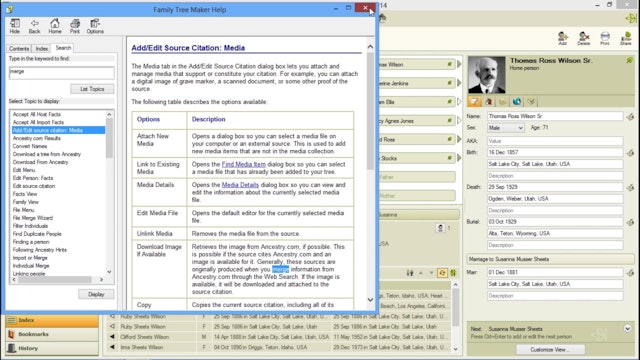Switch to the Index tab in Help
This screenshot has height=360, width=640.
click(42, 49)
